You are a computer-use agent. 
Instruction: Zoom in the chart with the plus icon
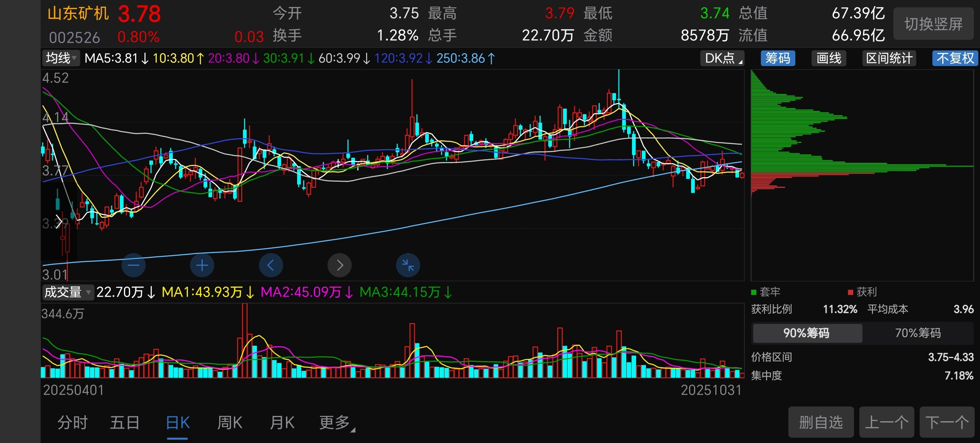pyautogui.click(x=202, y=265)
